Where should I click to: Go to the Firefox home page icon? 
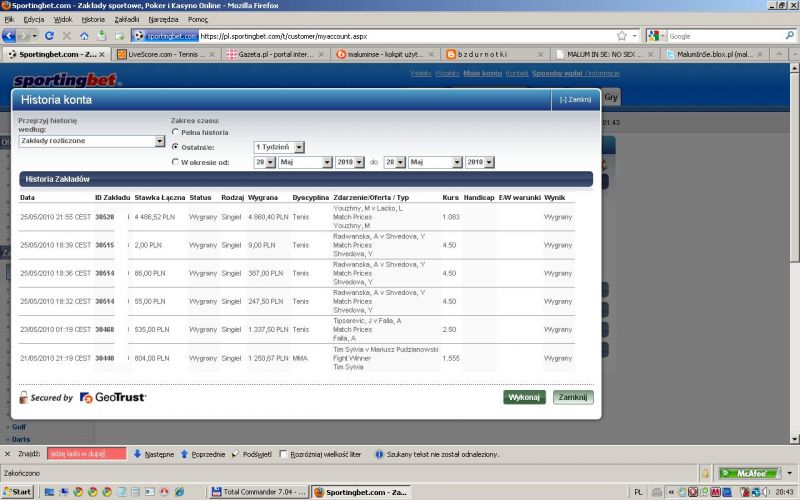84,36
